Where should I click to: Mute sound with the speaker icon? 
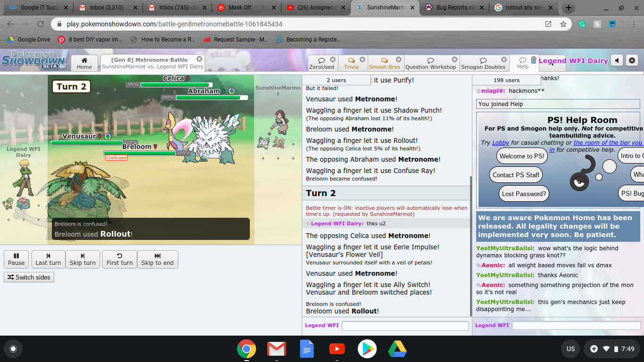coord(617,60)
